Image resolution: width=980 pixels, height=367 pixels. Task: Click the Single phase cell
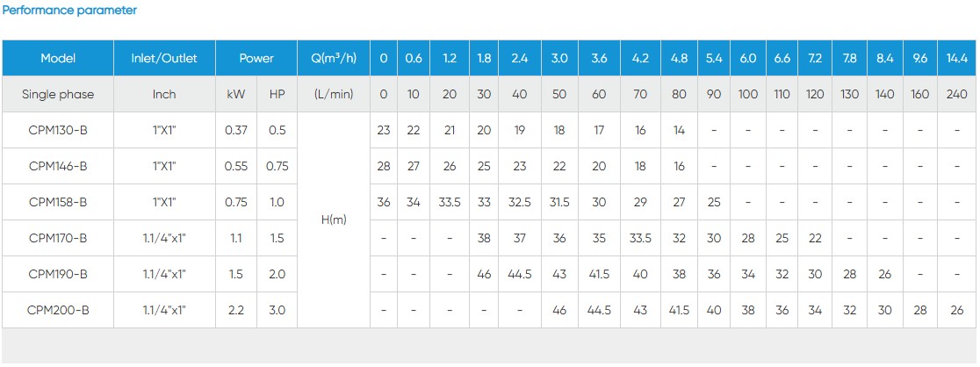click(58, 94)
